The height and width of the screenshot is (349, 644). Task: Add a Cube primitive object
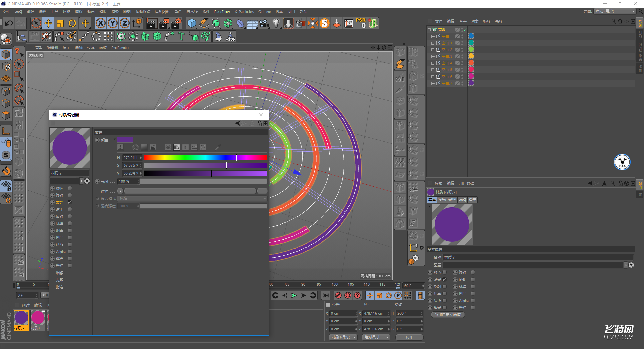click(x=192, y=23)
